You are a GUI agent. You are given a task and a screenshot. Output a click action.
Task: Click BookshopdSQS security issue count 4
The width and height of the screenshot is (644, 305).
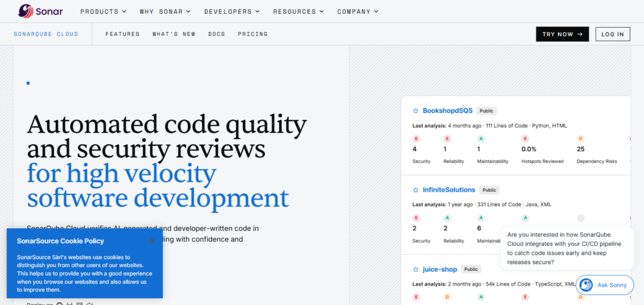pos(414,149)
